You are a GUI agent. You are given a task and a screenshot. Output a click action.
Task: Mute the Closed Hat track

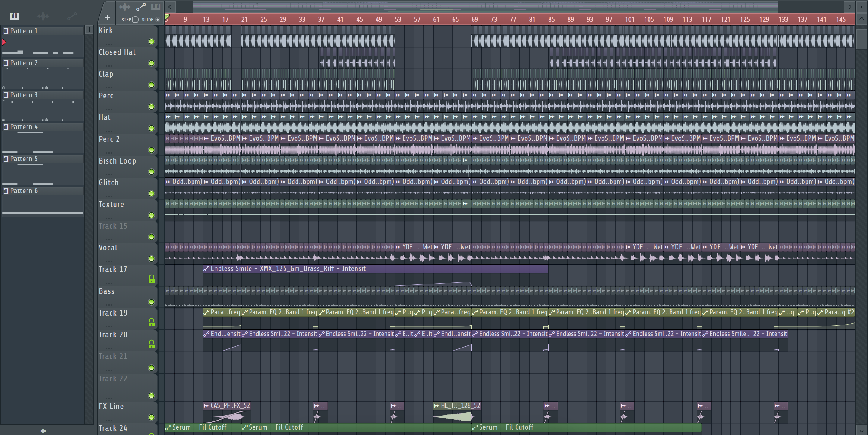[151, 63]
